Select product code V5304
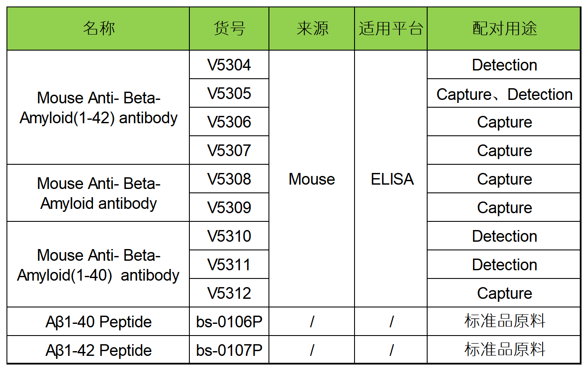 pos(229,65)
